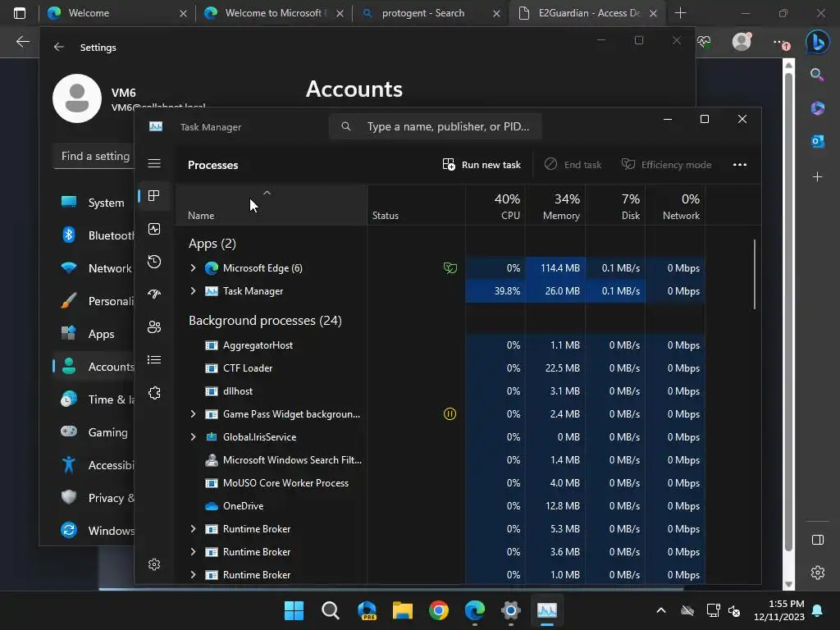This screenshot has width=840, height=630.
Task: Expand Runtime Broker row using 1.0 MB
Action: point(193,575)
